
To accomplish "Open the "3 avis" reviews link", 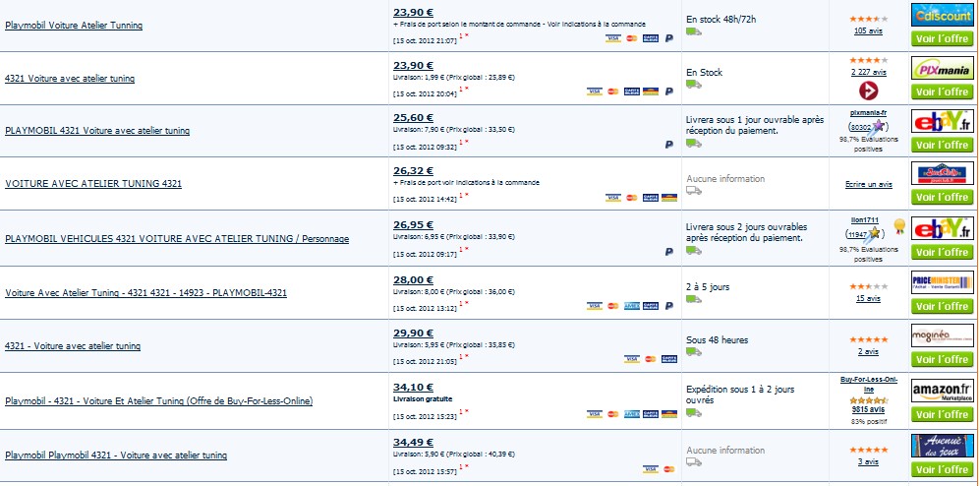I will click(x=868, y=462).
